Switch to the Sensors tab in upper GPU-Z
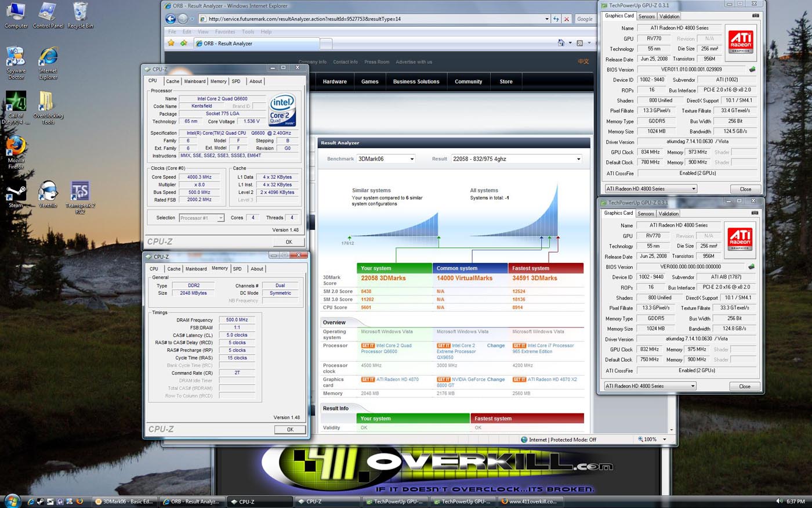 tap(647, 16)
